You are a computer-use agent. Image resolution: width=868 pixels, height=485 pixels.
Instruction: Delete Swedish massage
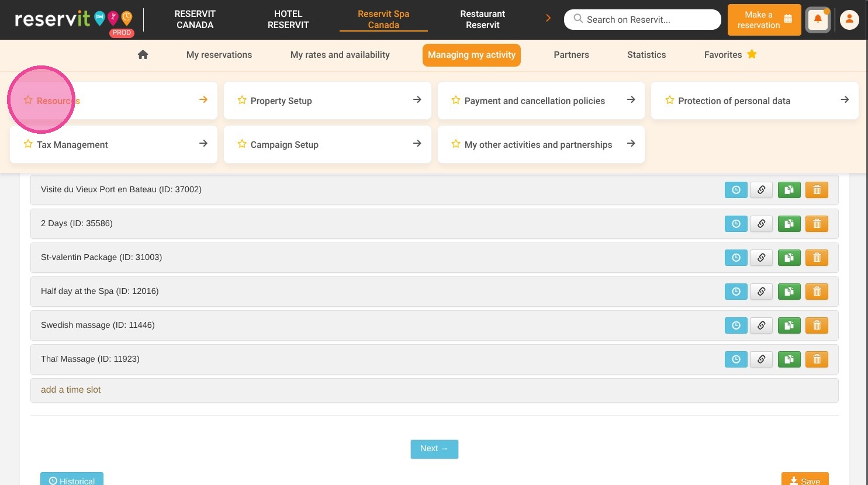(817, 325)
